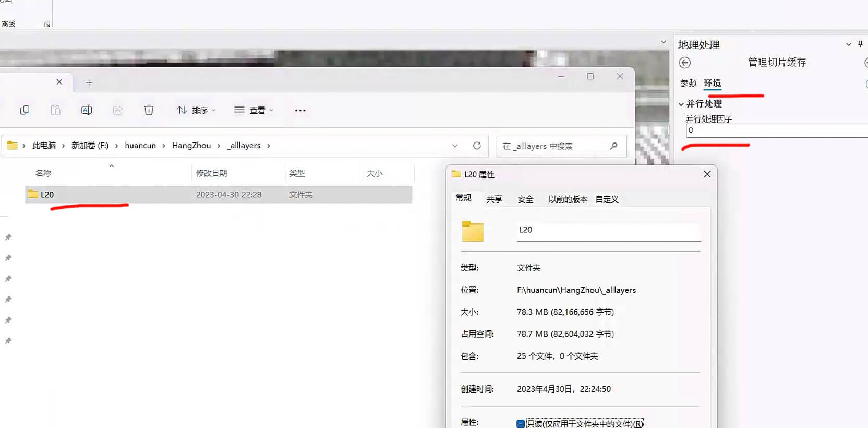This screenshot has height=428, width=868.
Task: Toggle the read-only attribute checkbox
Action: pos(521,424)
